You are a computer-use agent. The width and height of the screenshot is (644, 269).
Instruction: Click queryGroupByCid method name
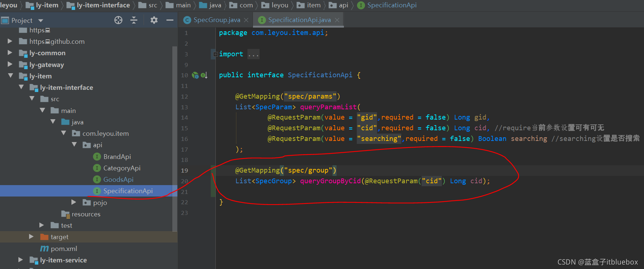[330, 181]
